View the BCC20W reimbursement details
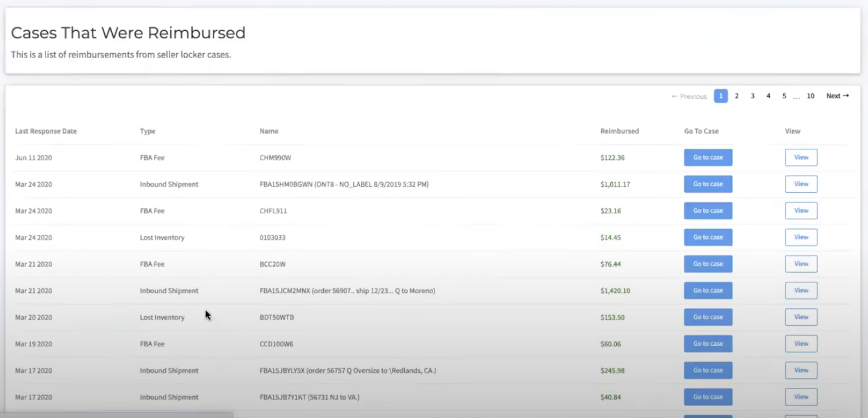868x418 pixels. 801,264
